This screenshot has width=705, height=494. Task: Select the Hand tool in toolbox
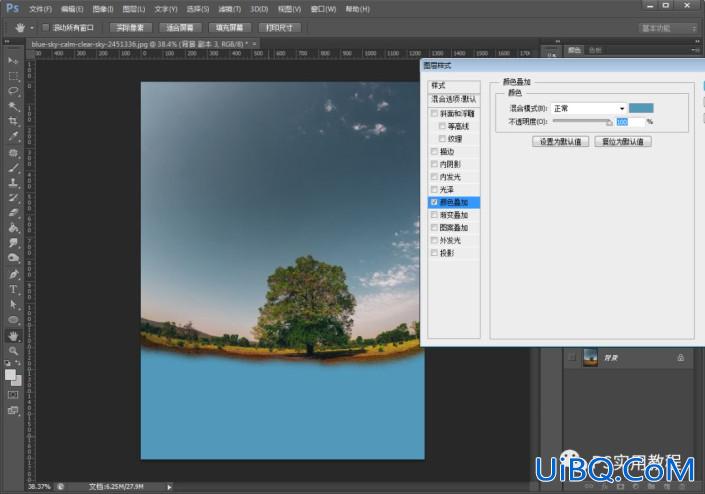[13, 336]
